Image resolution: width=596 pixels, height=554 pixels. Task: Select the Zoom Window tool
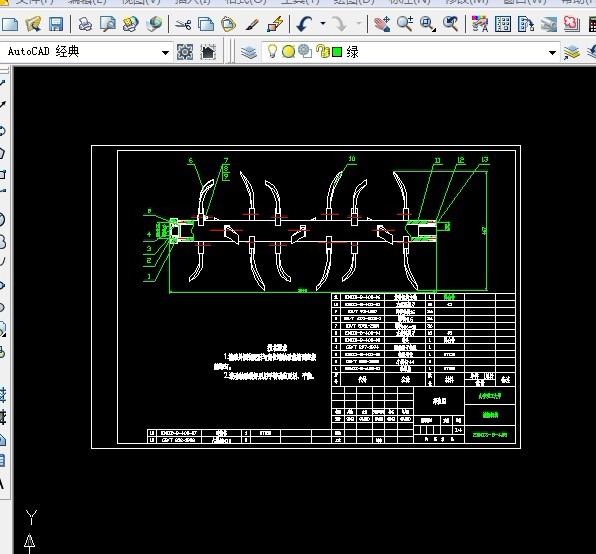pos(428,24)
